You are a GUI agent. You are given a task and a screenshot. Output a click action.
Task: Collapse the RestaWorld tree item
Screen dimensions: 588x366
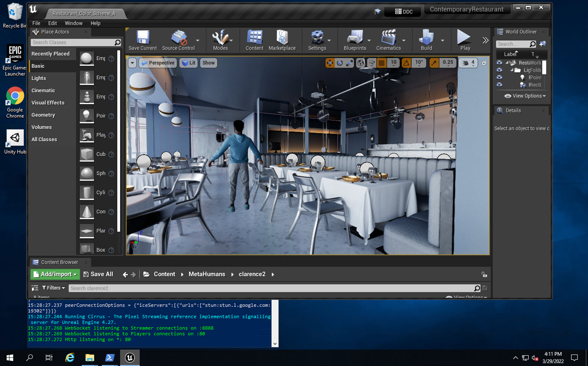(508, 63)
